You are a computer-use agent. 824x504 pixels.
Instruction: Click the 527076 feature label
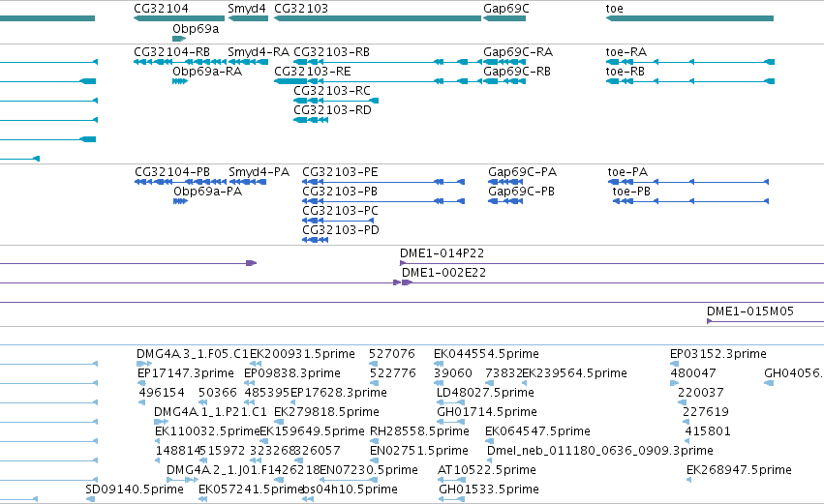[x=392, y=354]
